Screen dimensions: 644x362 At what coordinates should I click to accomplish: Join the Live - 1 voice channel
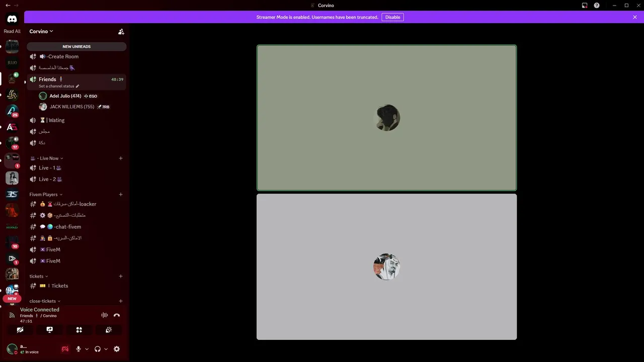click(x=76, y=168)
